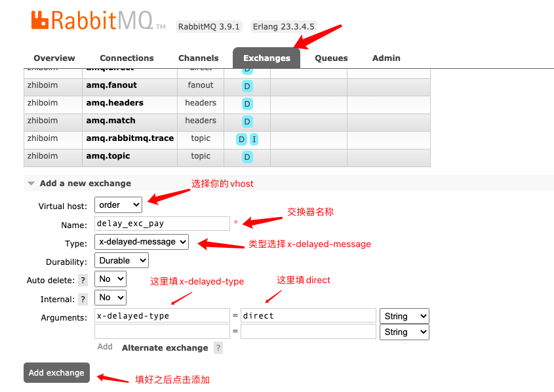This screenshot has height=392, width=554.
Task: Select the Exchanges tab
Action: coord(267,58)
